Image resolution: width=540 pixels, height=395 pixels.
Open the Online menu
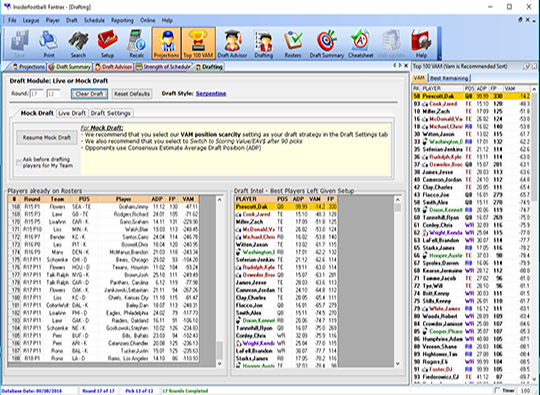pos(147,20)
